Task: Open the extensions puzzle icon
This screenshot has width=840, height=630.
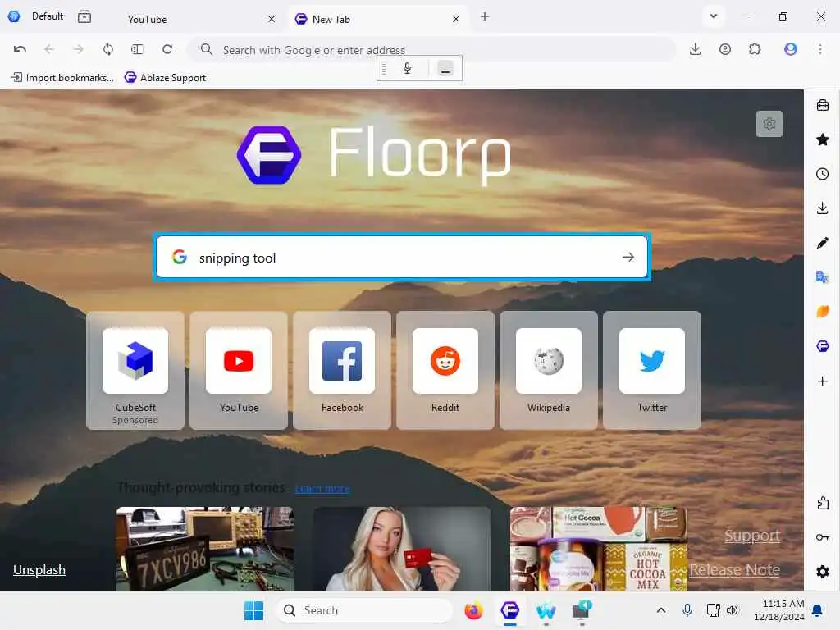Action: coord(755,49)
